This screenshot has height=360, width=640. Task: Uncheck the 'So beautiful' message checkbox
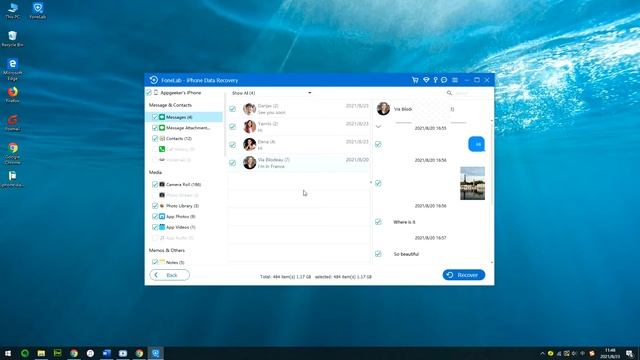coord(378,254)
